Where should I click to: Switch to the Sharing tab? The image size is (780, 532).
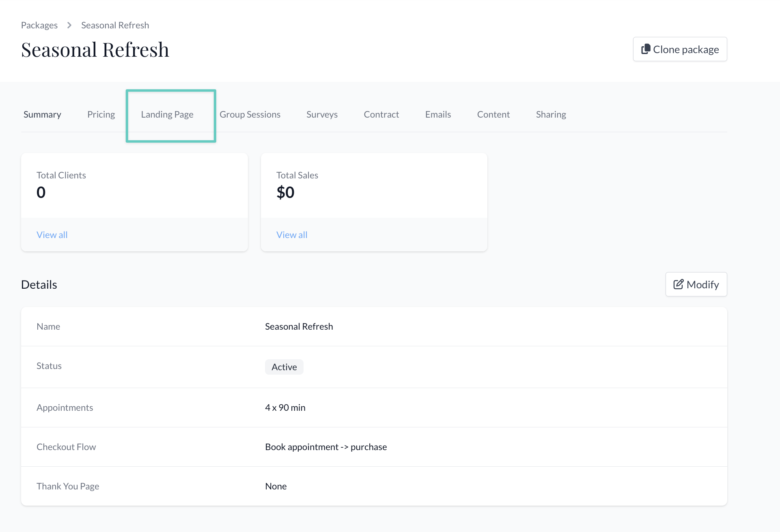[551, 114]
